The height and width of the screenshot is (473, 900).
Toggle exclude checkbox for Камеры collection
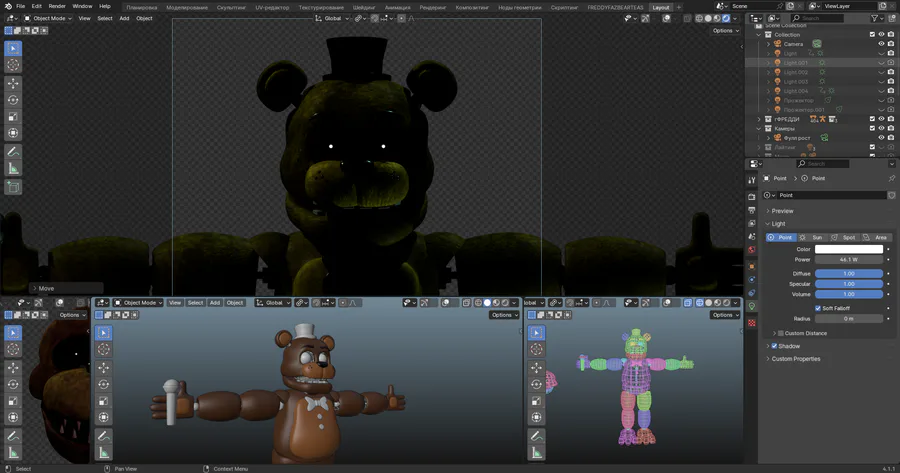click(x=872, y=129)
